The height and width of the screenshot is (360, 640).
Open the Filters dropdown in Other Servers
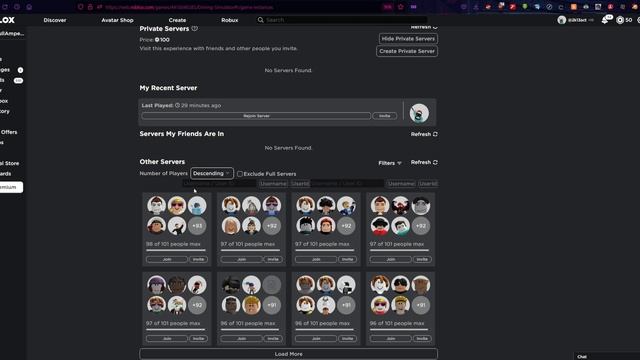[x=390, y=163]
